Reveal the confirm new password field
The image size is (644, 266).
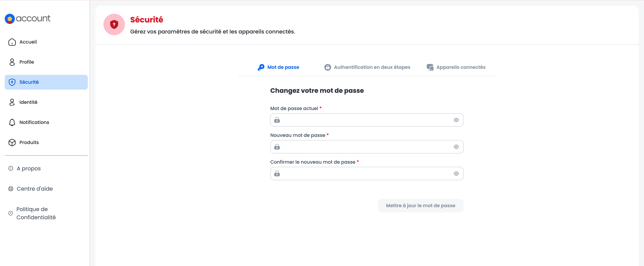(x=456, y=174)
